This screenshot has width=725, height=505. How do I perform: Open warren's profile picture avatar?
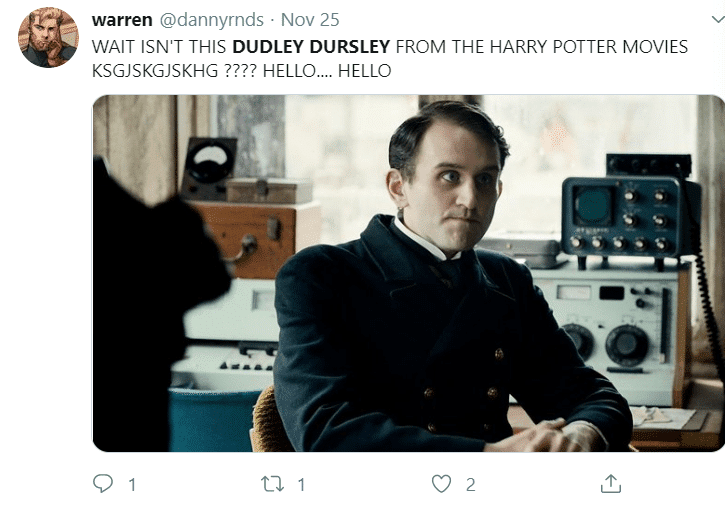[x=48, y=37]
